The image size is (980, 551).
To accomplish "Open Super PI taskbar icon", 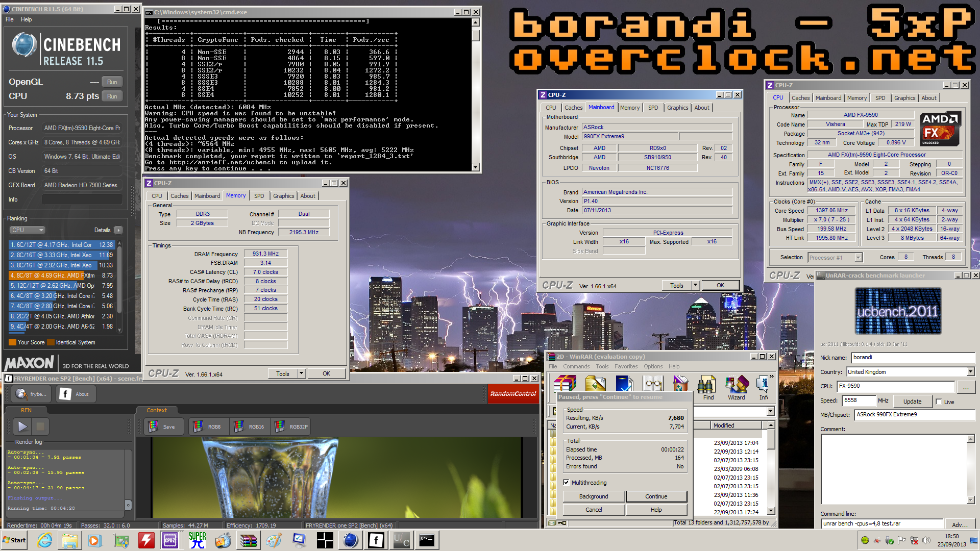I will click(x=197, y=540).
